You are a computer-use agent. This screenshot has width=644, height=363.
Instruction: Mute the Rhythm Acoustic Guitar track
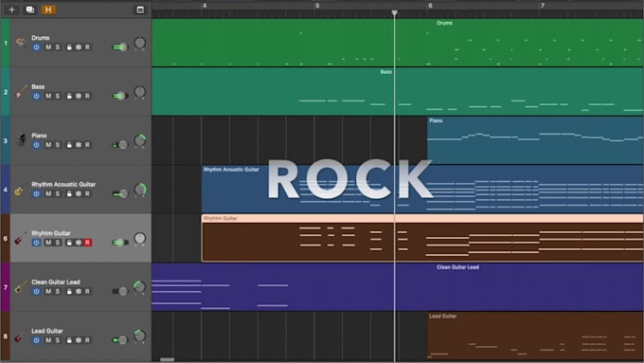pyautogui.click(x=48, y=193)
